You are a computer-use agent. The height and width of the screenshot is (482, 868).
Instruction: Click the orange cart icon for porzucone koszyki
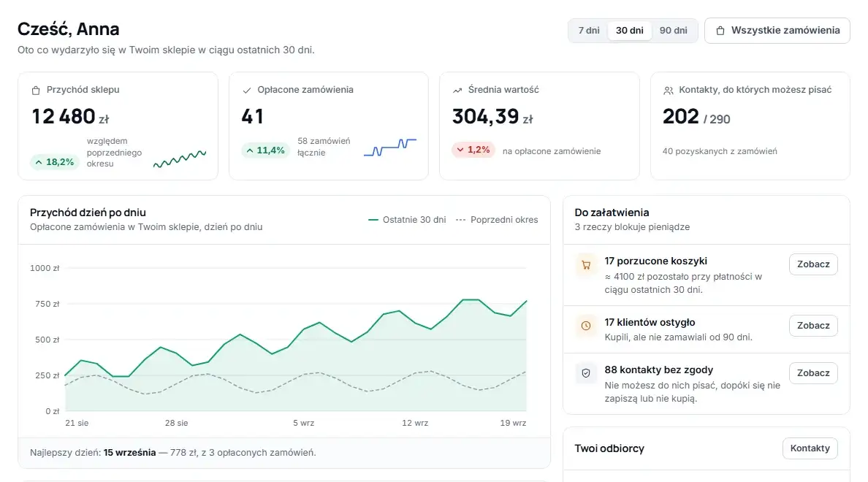point(586,265)
